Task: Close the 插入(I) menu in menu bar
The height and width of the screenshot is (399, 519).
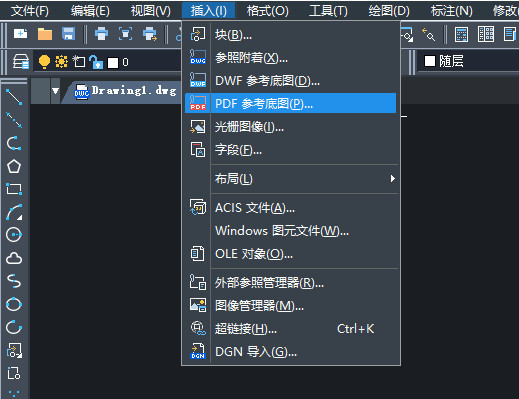Action: tap(209, 11)
